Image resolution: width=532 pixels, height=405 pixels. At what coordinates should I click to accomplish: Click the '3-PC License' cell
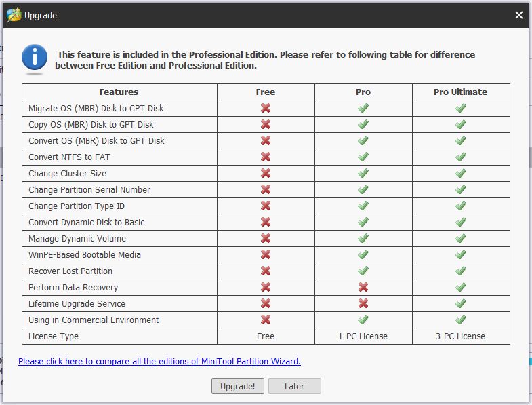point(460,336)
